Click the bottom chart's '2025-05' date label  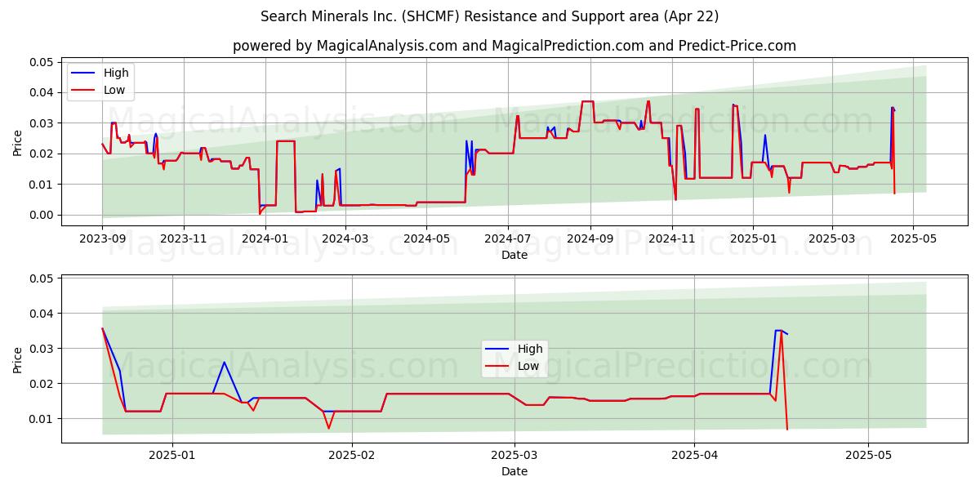pyautogui.click(x=869, y=455)
